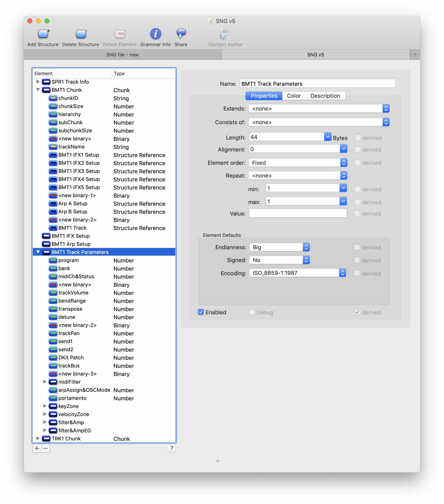Click the Name text field
This screenshot has width=444, height=504.
(x=317, y=84)
